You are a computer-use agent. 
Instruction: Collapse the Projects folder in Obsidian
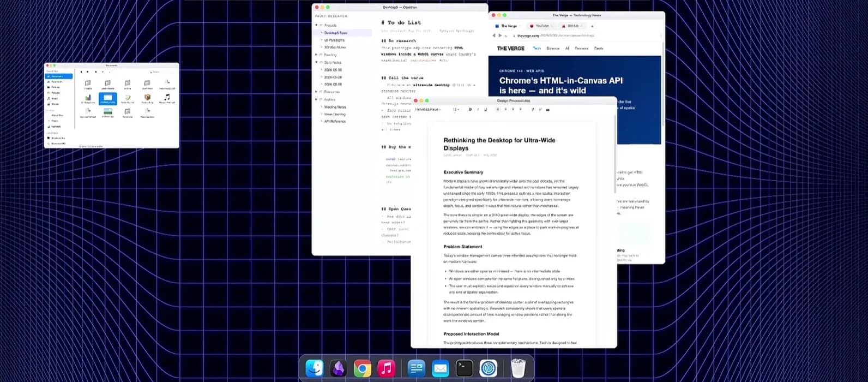316,25
